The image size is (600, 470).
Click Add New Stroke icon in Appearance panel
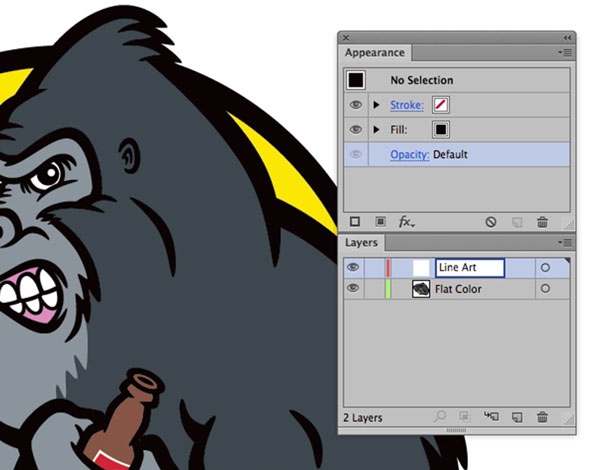(x=355, y=222)
